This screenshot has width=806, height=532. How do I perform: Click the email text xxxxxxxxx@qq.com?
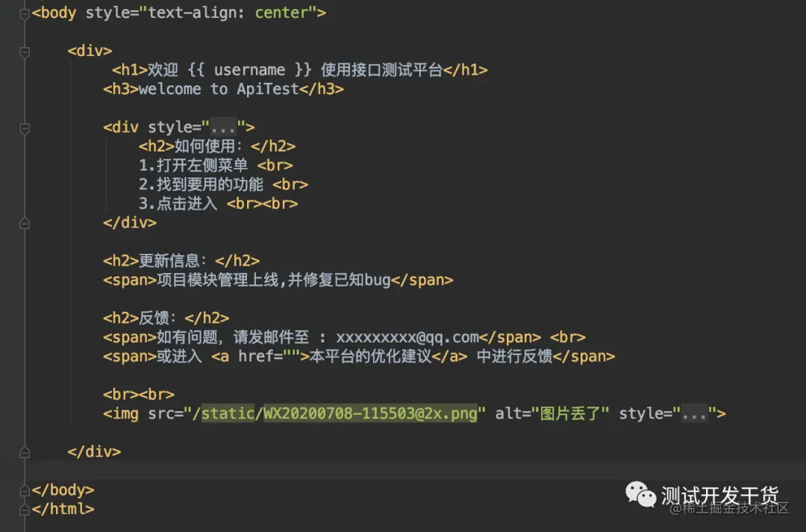tap(407, 338)
